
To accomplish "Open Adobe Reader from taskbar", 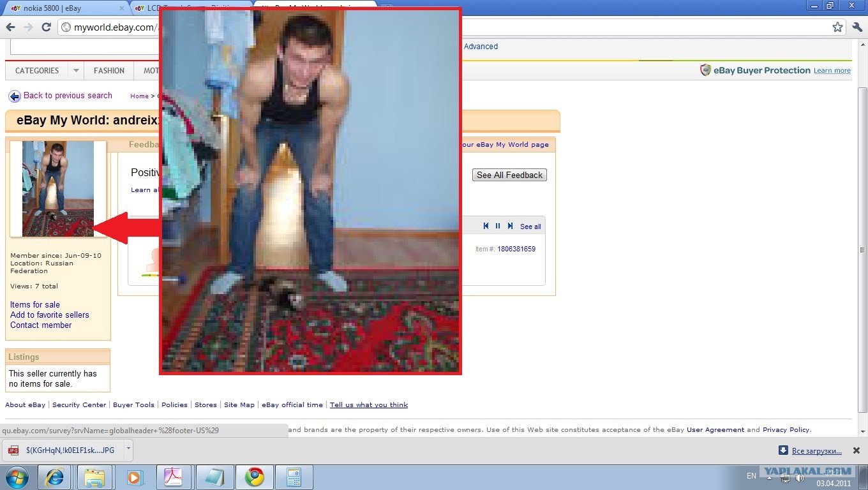I will [174, 477].
